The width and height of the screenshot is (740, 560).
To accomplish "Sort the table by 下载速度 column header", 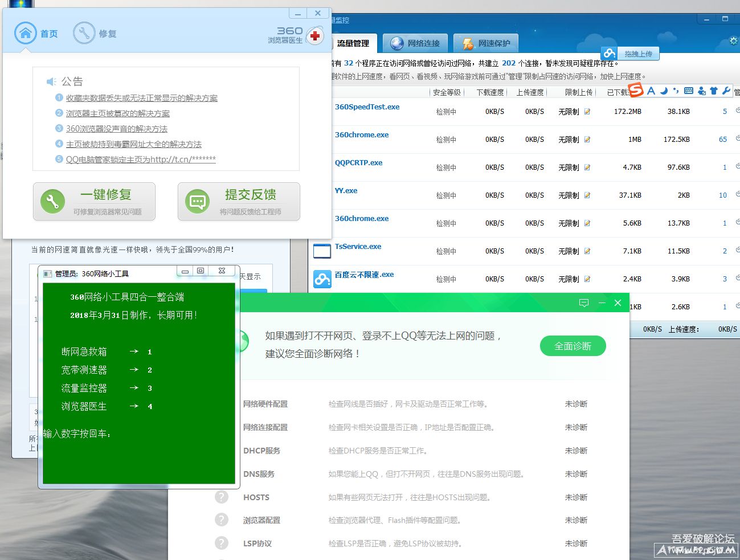I will click(x=490, y=92).
